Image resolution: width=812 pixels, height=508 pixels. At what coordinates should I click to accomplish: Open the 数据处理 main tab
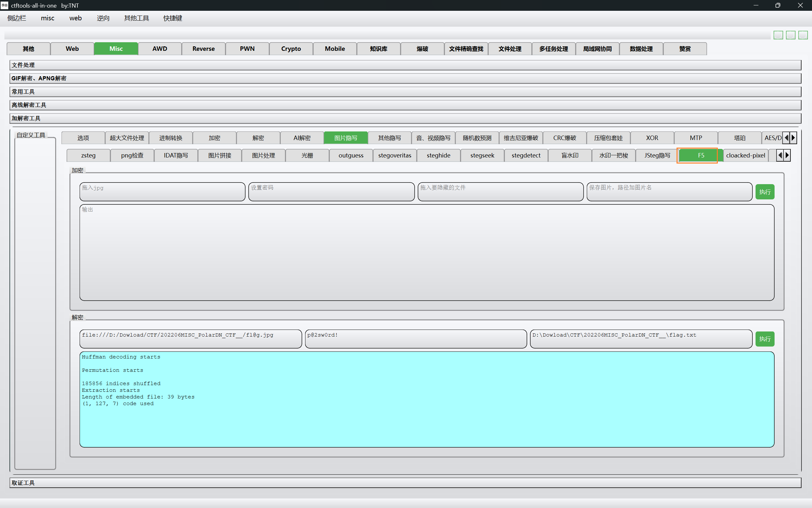(641, 49)
